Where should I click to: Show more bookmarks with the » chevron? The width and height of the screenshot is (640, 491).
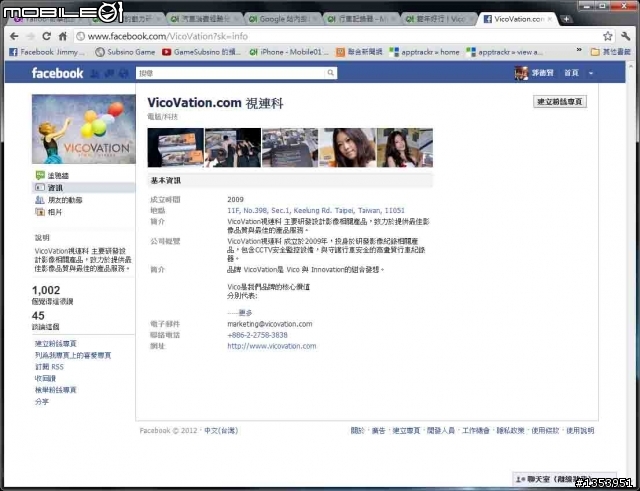click(x=579, y=51)
